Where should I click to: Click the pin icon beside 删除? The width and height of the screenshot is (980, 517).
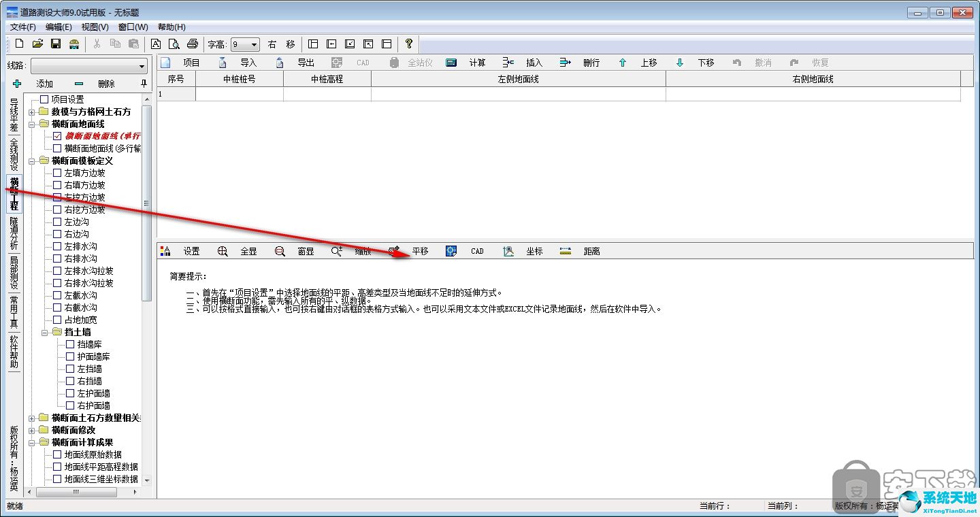(x=144, y=84)
